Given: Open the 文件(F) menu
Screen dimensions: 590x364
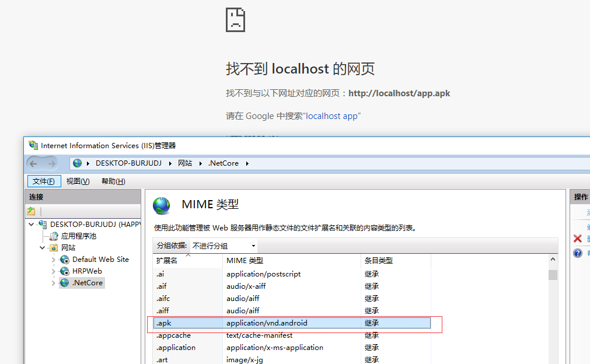Looking at the screenshot, I should tap(44, 181).
